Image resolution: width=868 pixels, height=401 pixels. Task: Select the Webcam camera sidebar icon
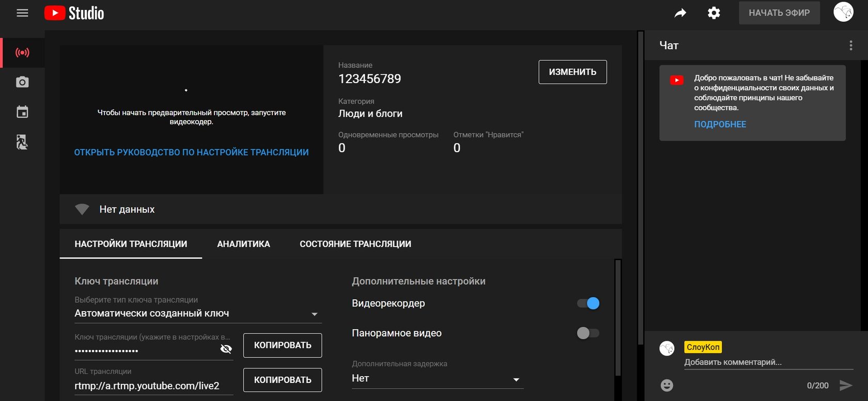22,82
